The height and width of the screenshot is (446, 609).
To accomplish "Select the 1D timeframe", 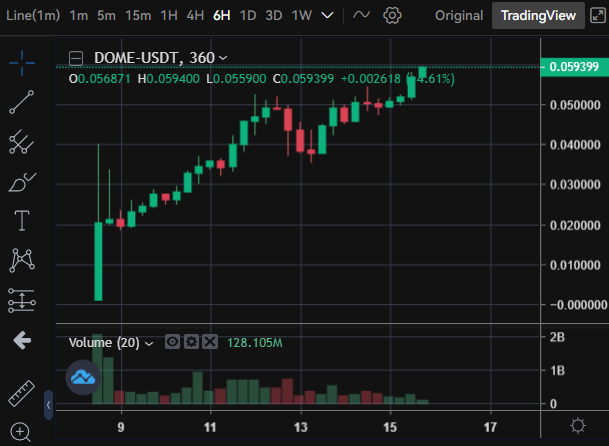I will [x=248, y=16].
